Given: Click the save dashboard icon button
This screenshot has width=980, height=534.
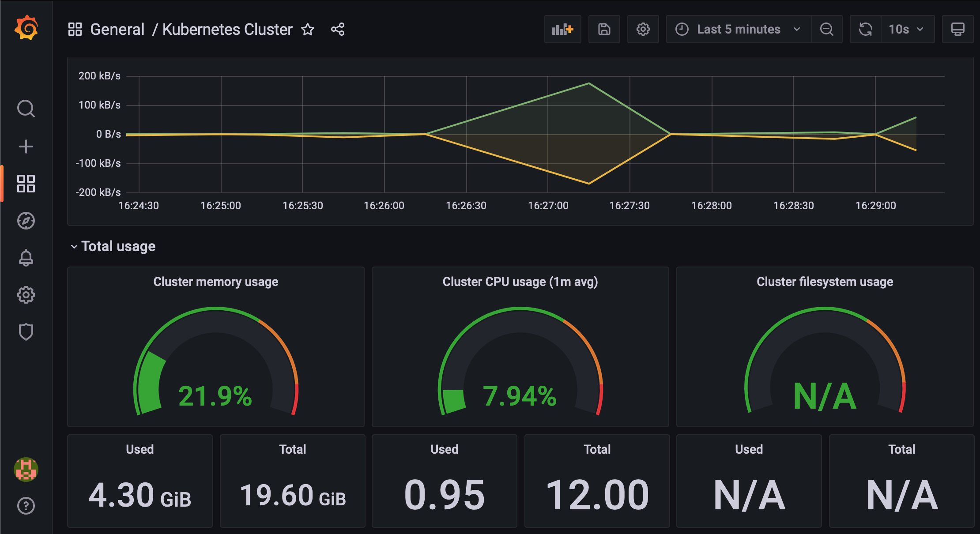Looking at the screenshot, I should [603, 30].
